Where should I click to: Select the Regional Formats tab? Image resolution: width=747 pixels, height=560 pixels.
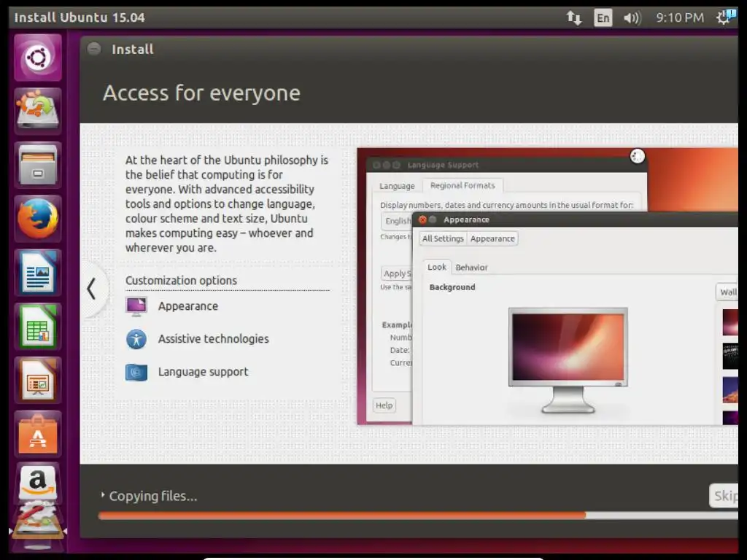click(462, 185)
